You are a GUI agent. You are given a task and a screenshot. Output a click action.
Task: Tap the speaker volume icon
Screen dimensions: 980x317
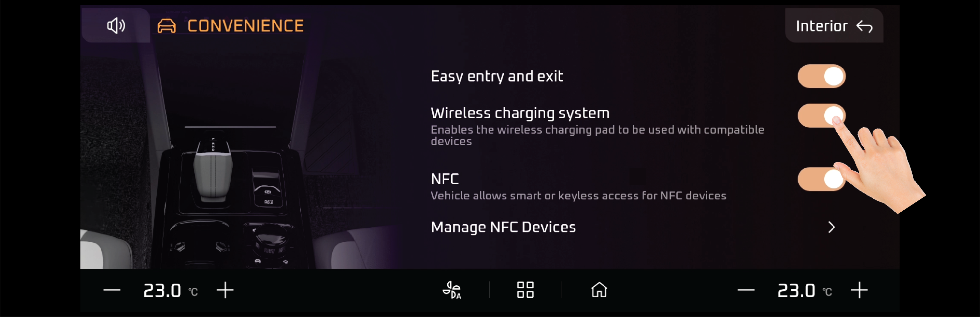(x=116, y=26)
